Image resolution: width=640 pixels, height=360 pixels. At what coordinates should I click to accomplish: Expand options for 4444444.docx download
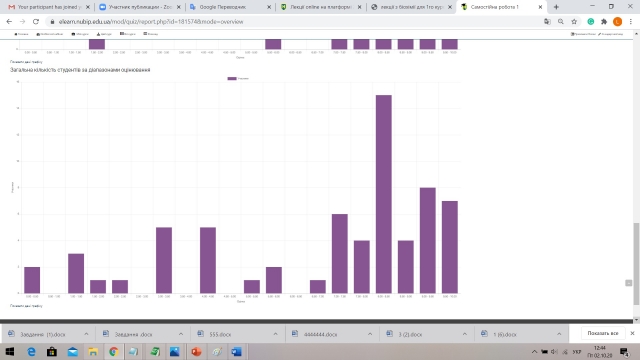pyautogui.click(x=370, y=334)
